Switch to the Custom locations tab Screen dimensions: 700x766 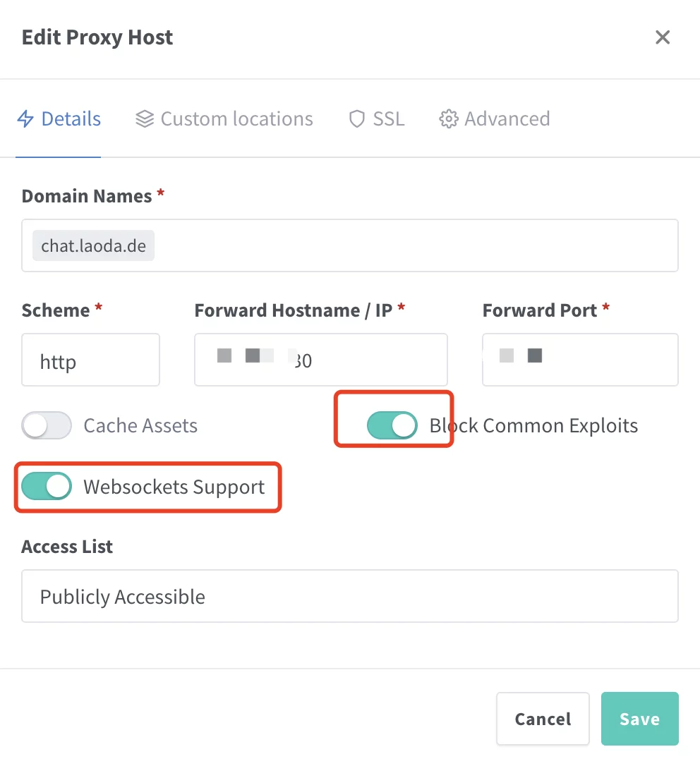tap(236, 119)
